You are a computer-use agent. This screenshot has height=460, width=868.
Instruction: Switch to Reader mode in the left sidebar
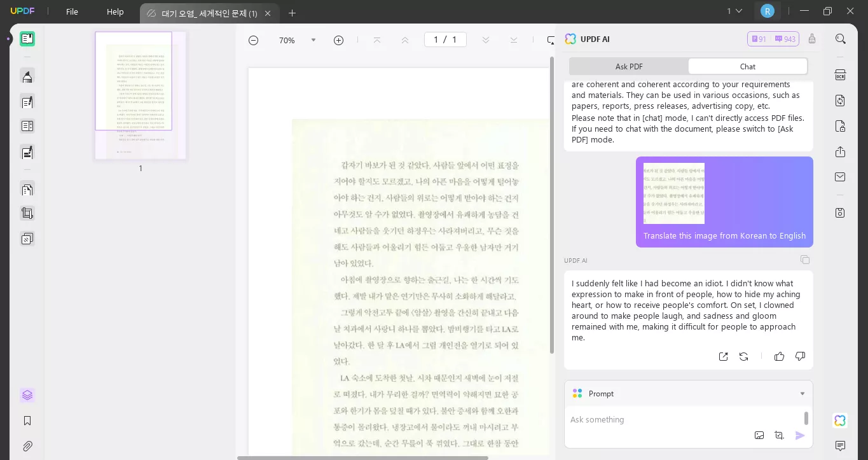[x=27, y=39]
